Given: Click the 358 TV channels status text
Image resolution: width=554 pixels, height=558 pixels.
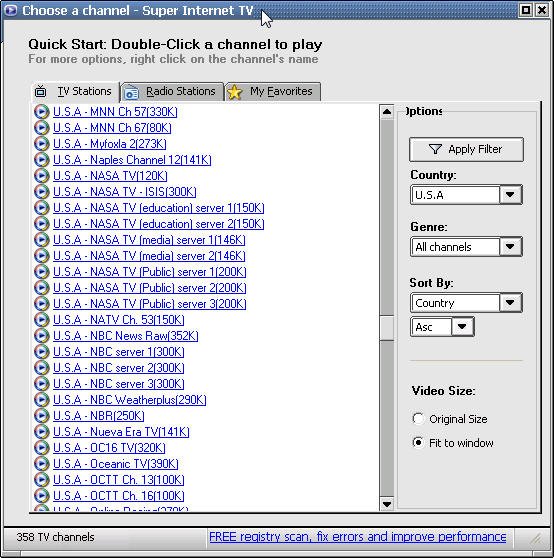Looking at the screenshot, I should point(56,537).
